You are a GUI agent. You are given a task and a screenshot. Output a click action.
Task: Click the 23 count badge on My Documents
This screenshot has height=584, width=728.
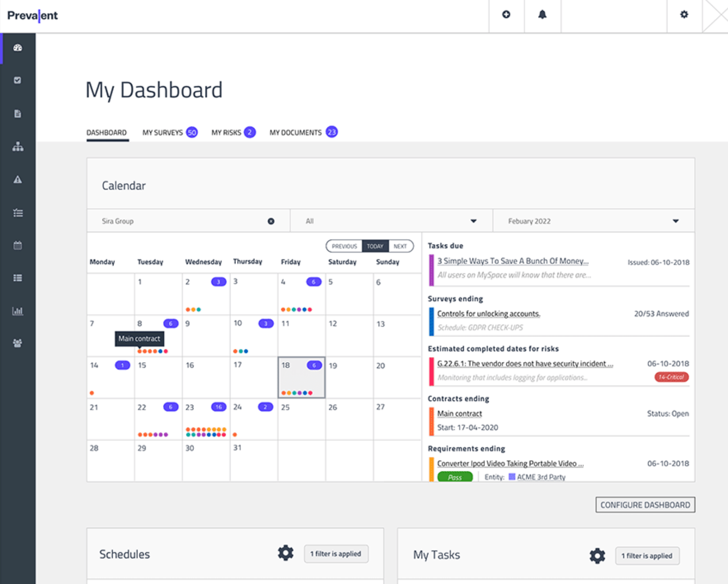click(x=332, y=132)
